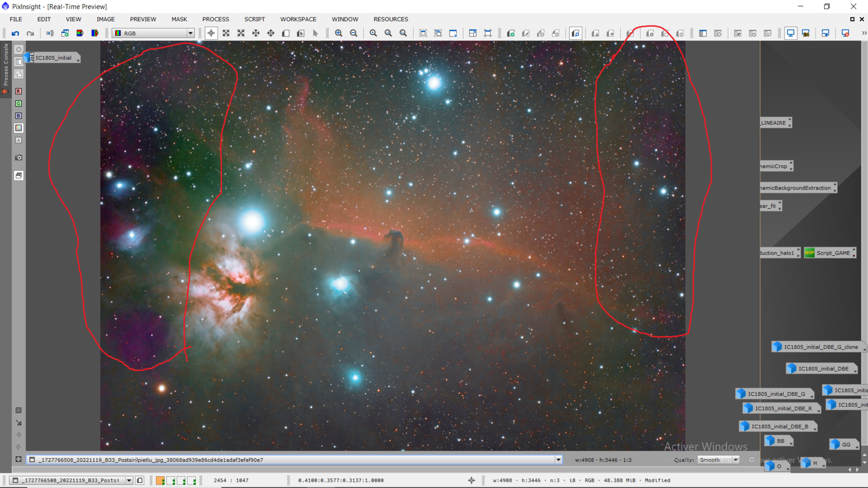
Task: Open the EDIT menu
Action: 44,19
